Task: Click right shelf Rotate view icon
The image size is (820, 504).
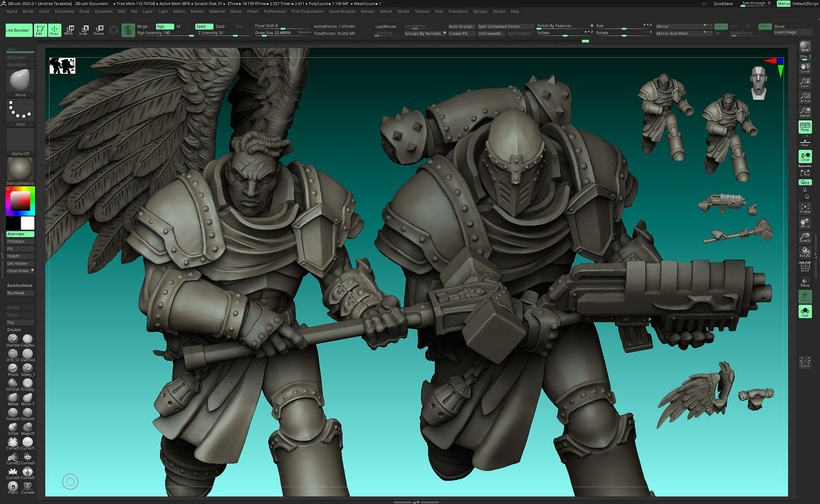Action: point(805,253)
